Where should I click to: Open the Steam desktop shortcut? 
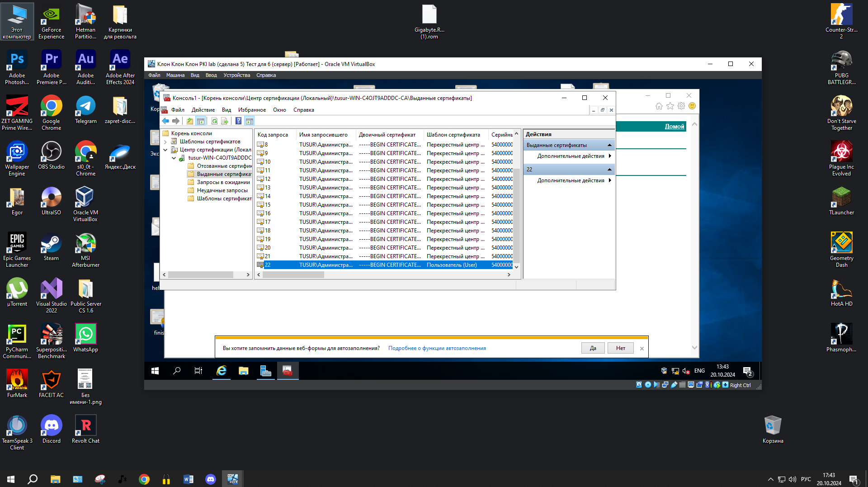[x=51, y=247]
